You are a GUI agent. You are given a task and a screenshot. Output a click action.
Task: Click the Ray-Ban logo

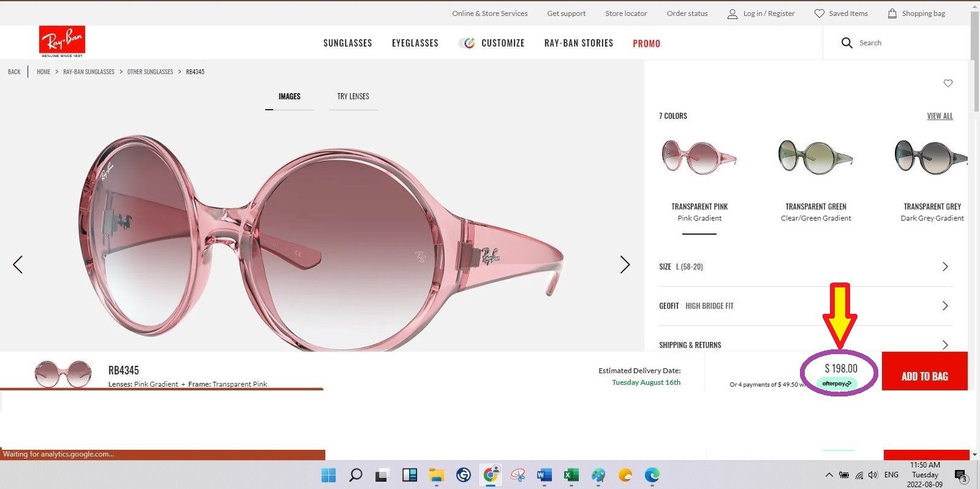(x=62, y=42)
